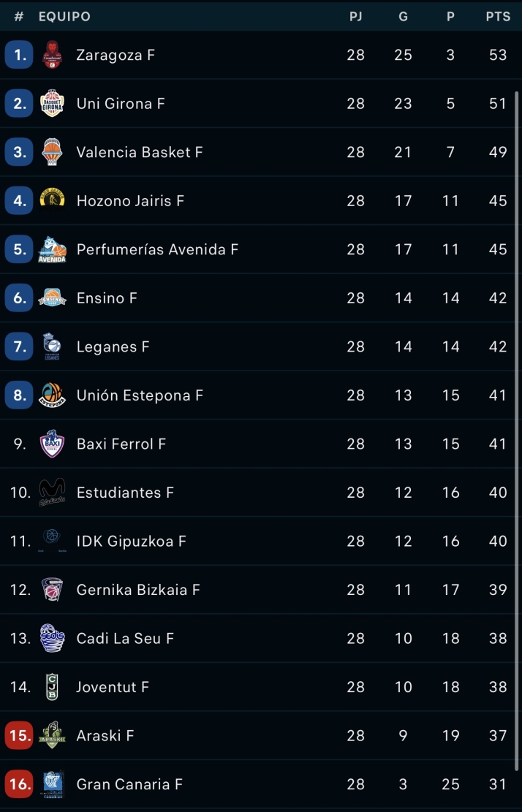Screen dimensions: 522x812
Task: Click the Ensino F team logo
Action: tap(52, 297)
